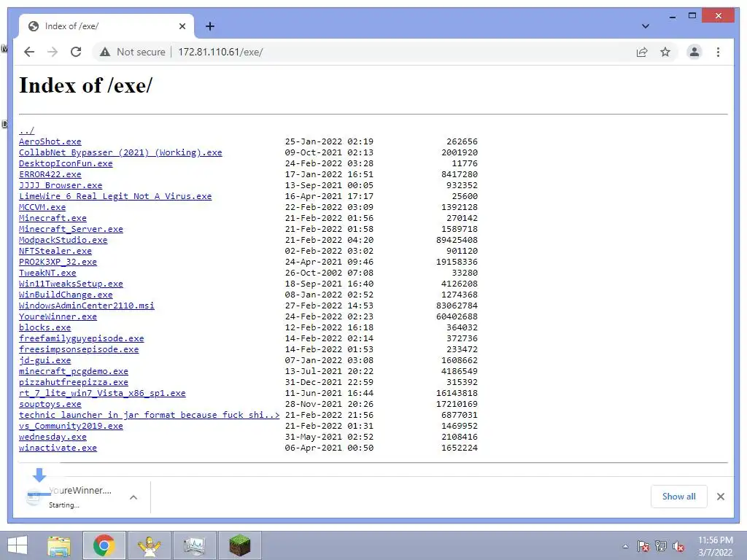The image size is (747, 560).
Task: Close the Index of /exe/ tab
Action: pos(182,26)
